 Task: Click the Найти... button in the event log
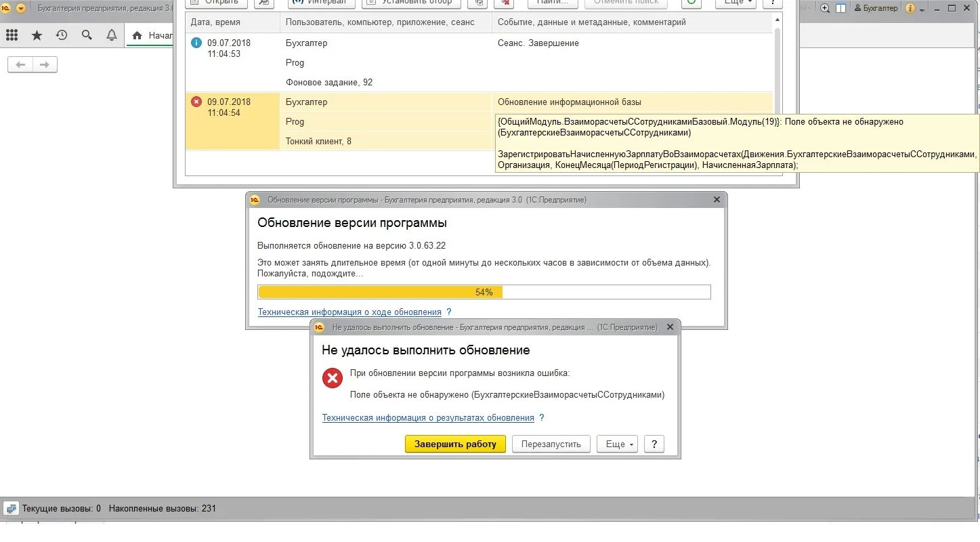pyautogui.click(x=553, y=3)
